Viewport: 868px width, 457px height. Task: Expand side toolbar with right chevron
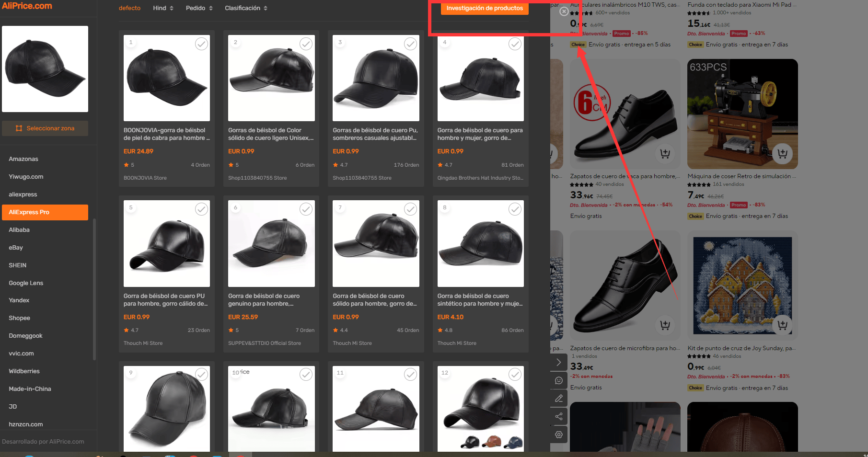[x=559, y=362]
